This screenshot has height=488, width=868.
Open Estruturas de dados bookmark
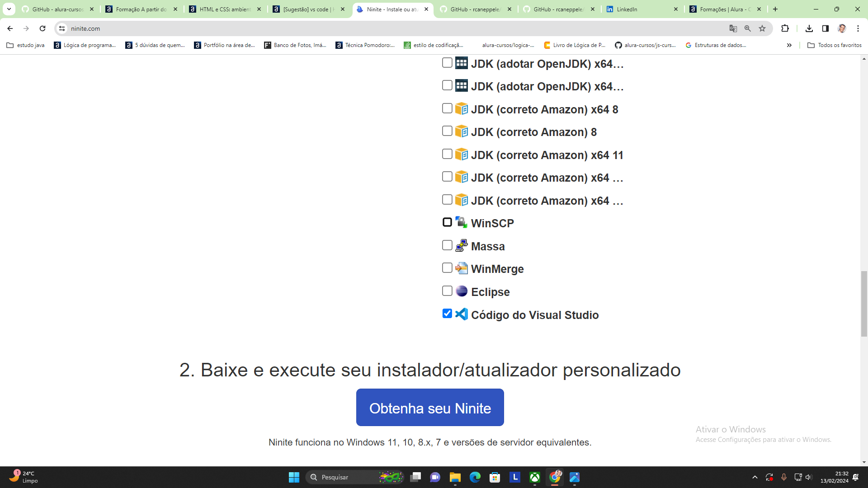pyautogui.click(x=716, y=45)
